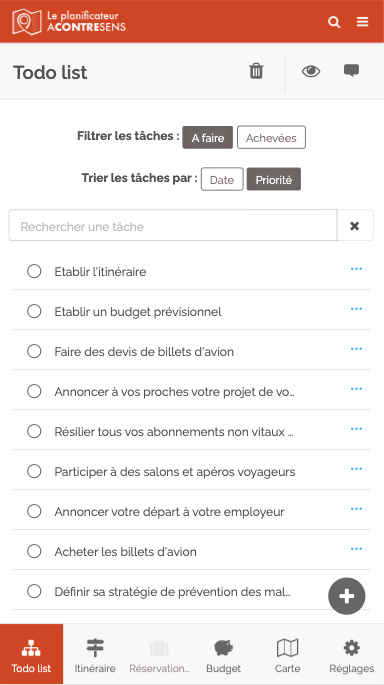Toggle the eye visibility icon
384x685 pixels.
(311, 71)
